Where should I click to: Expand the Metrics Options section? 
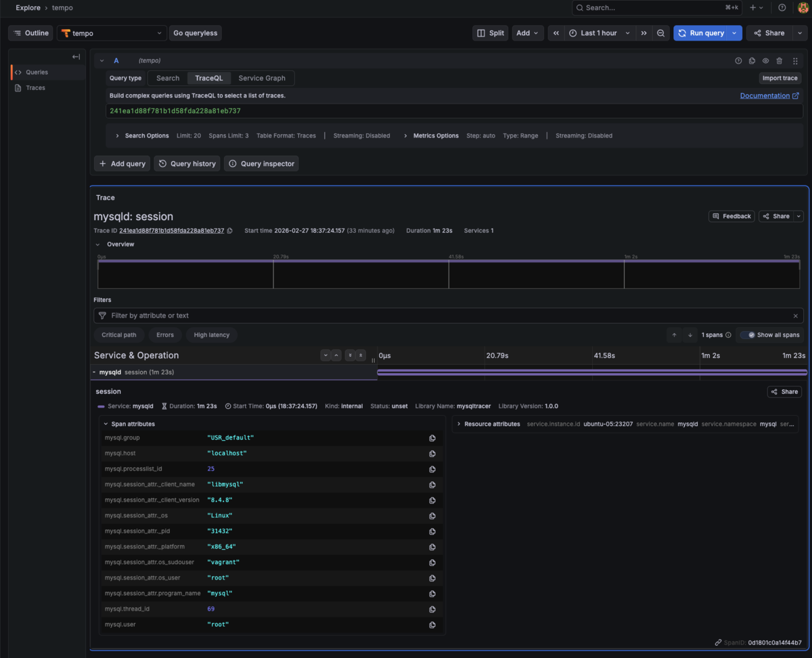point(431,136)
